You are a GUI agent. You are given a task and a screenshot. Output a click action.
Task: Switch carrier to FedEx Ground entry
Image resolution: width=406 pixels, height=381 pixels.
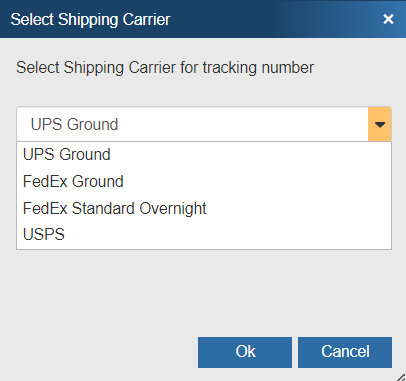pyautogui.click(x=204, y=182)
